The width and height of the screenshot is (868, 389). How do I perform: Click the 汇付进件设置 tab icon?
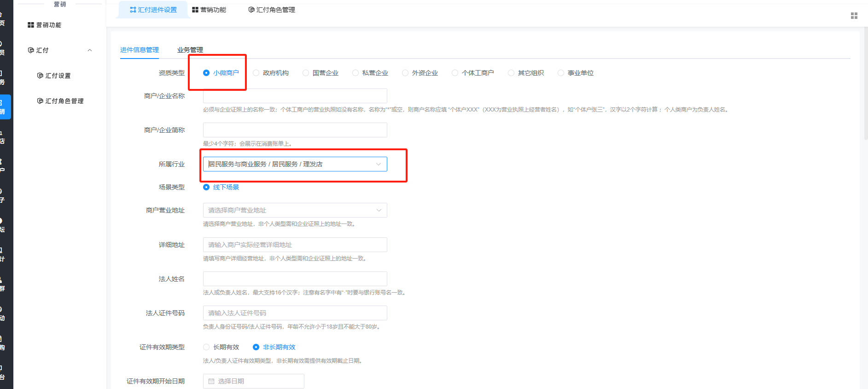pos(133,10)
